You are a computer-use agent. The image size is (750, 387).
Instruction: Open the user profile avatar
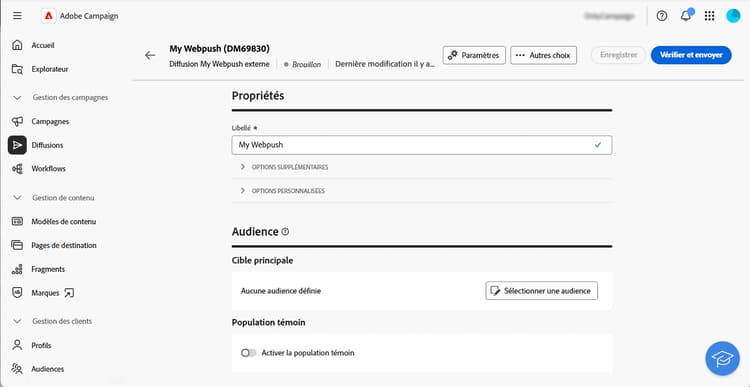733,16
